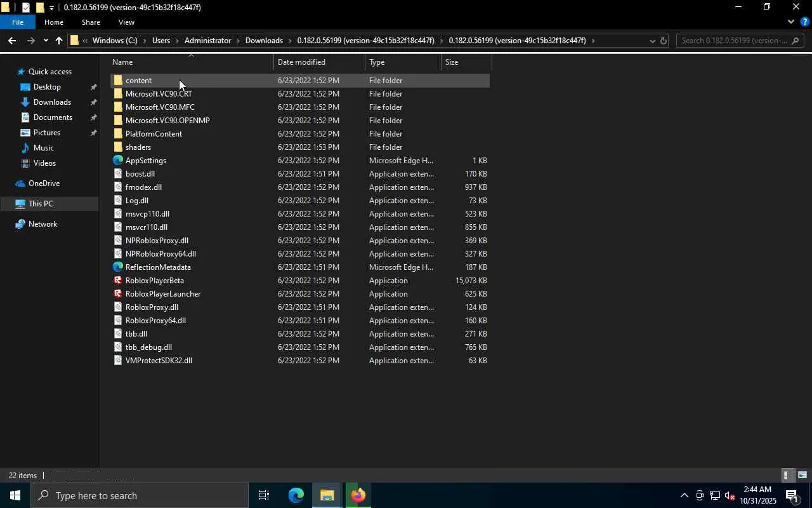
Task: Open Firefox from the taskbar
Action: pos(358,495)
